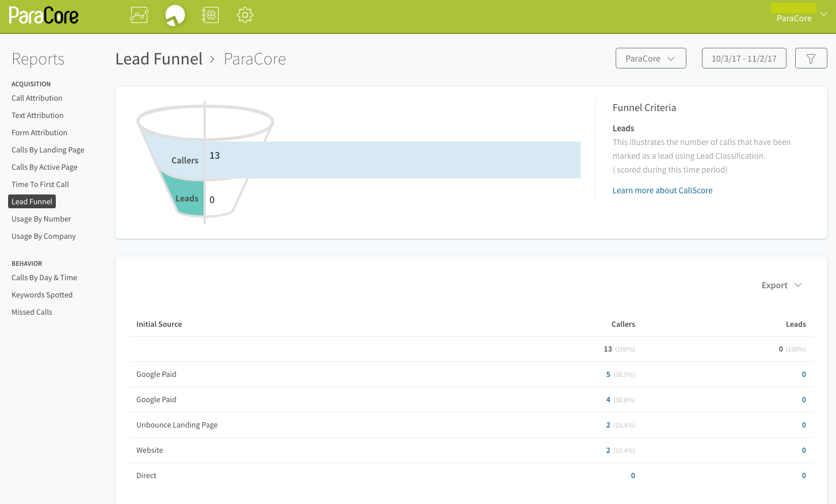Click the ParaCore account name at top right
The height and width of the screenshot is (504, 836).
pos(794,18)
